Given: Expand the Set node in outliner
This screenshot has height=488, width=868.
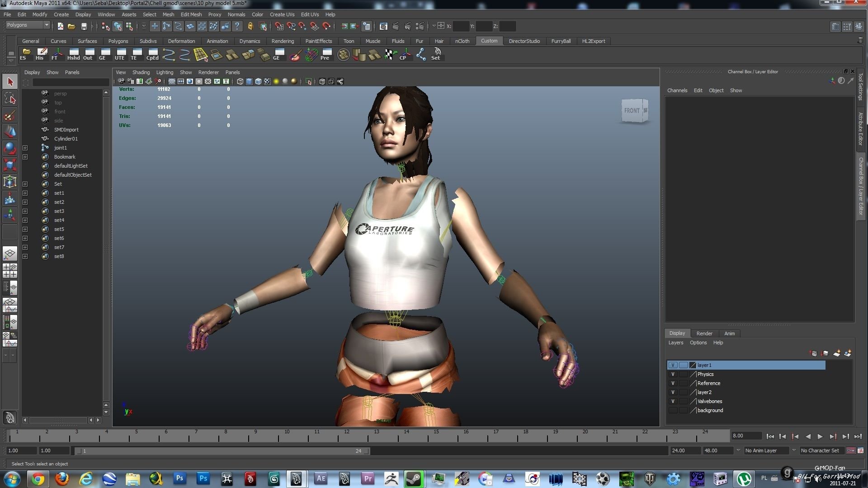Looking at the screenshot, I should tap(25, 184).
